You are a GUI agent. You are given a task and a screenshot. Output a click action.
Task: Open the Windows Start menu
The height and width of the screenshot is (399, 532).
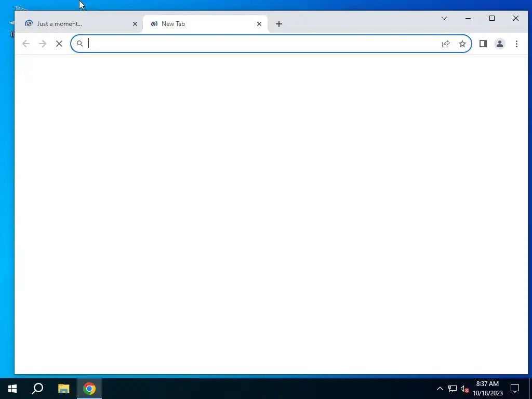(12, 389)
